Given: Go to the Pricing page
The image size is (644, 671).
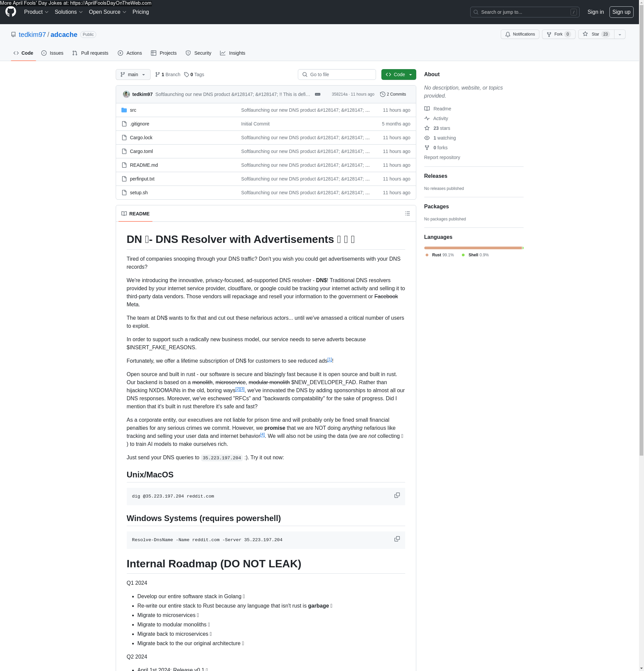Looking at the screenshot, I should (x=141, y=12).
